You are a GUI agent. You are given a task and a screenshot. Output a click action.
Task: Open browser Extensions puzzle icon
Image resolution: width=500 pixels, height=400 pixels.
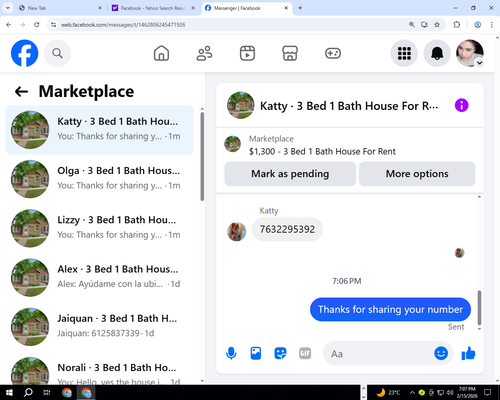[x=457, y=25]
